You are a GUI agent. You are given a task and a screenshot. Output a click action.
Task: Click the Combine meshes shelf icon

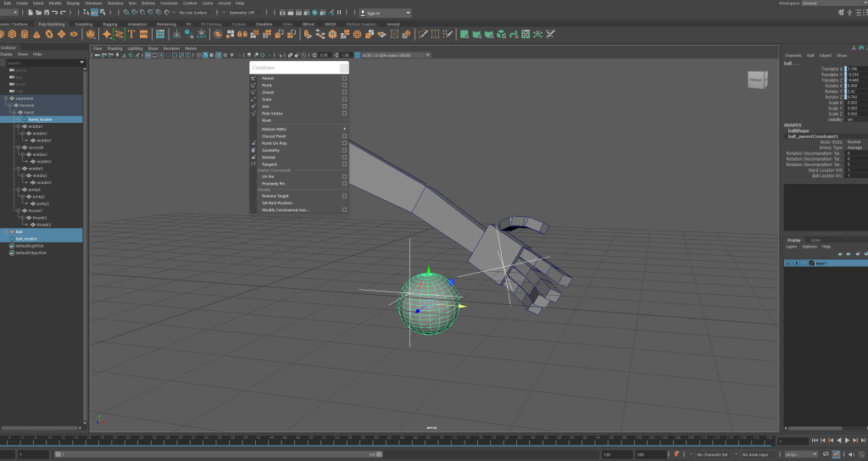tap(218, 34)
